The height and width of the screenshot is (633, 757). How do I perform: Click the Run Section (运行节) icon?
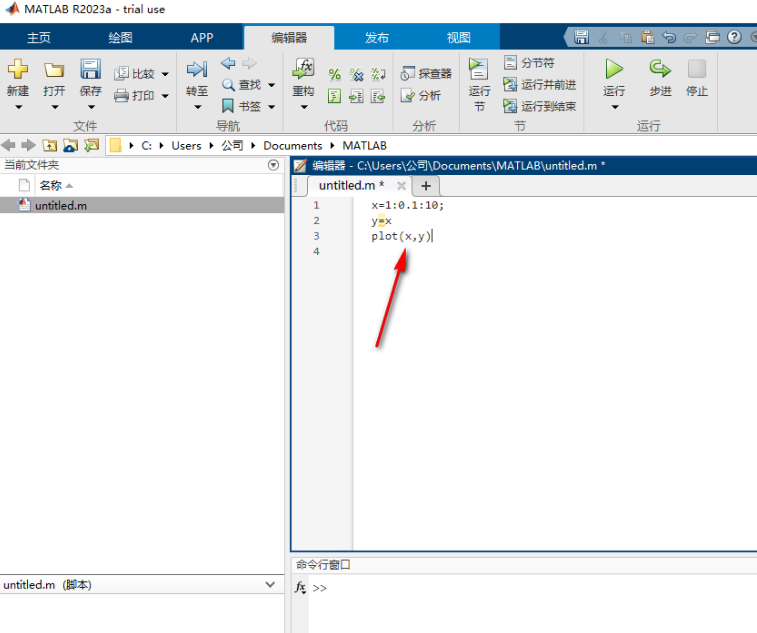point(479,69)
